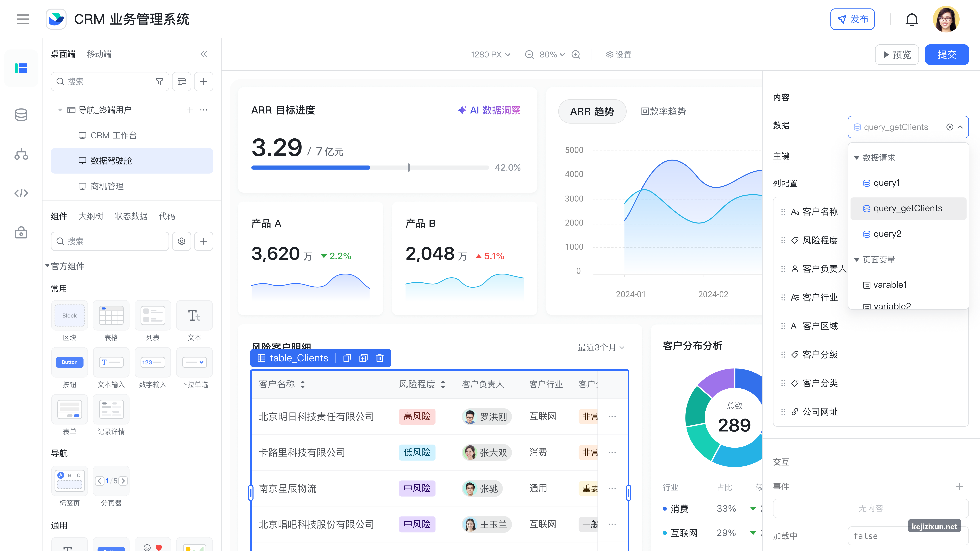
Task: Open the component settings gear icon
Action: 182,241
